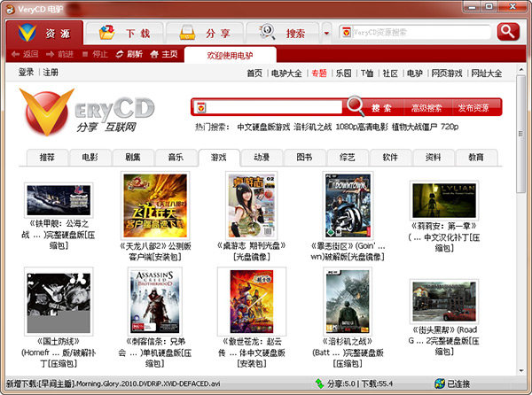Open 专题 navigation link

(319, 74)
